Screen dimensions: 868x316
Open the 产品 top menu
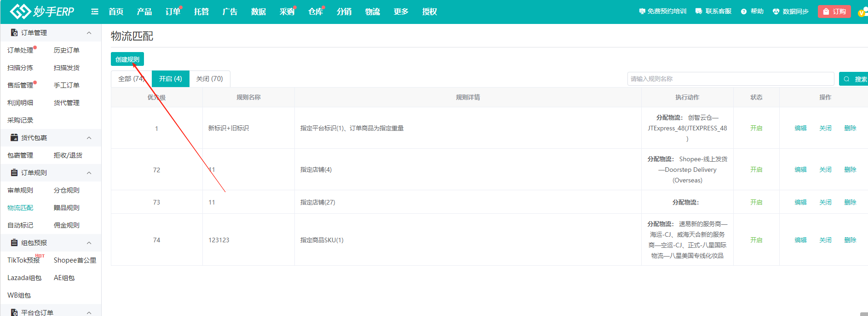144,12
